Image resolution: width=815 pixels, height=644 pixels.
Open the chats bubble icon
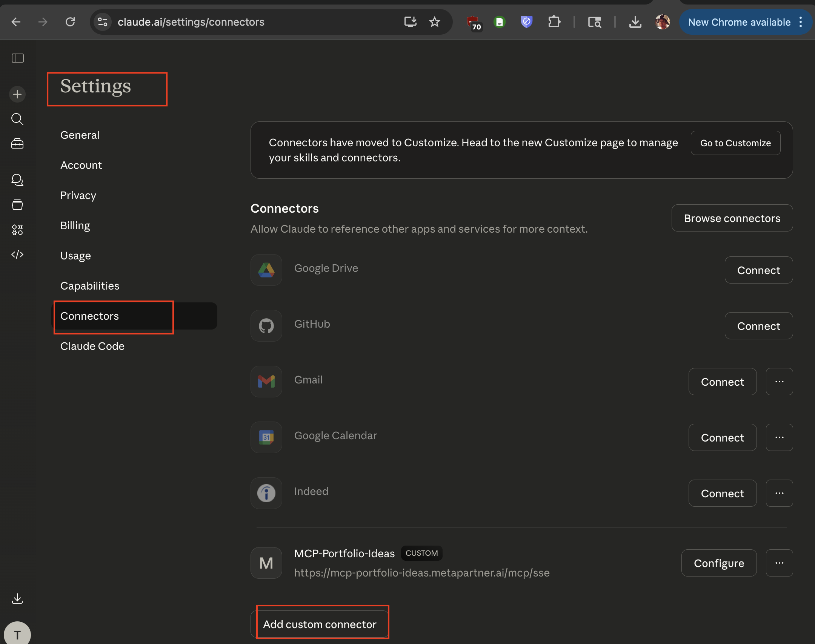coord(17,180)
